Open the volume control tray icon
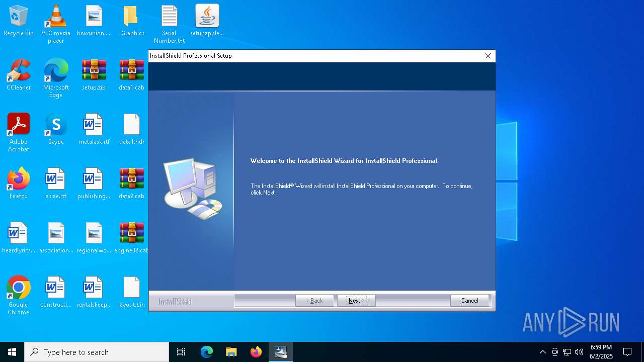This screenshot has height=362, width=644. (x=579, y=352)
